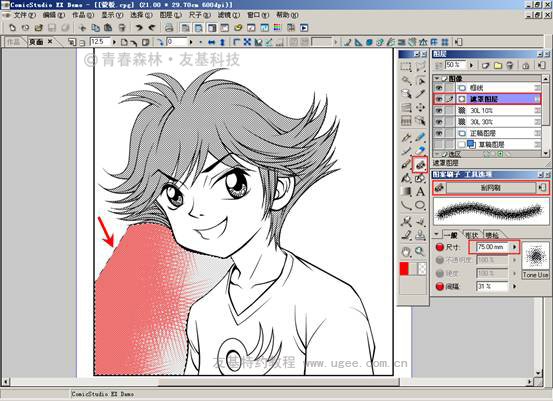Open the zoom 12.5 value arrow
The image size is (553, 401).
114,42
